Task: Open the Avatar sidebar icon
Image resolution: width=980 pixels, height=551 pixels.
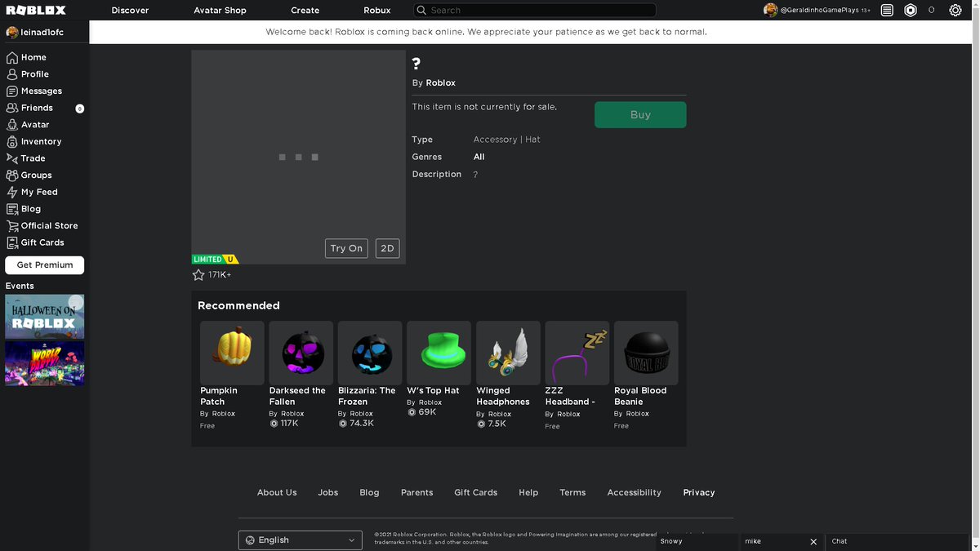Action: [12, 125]
